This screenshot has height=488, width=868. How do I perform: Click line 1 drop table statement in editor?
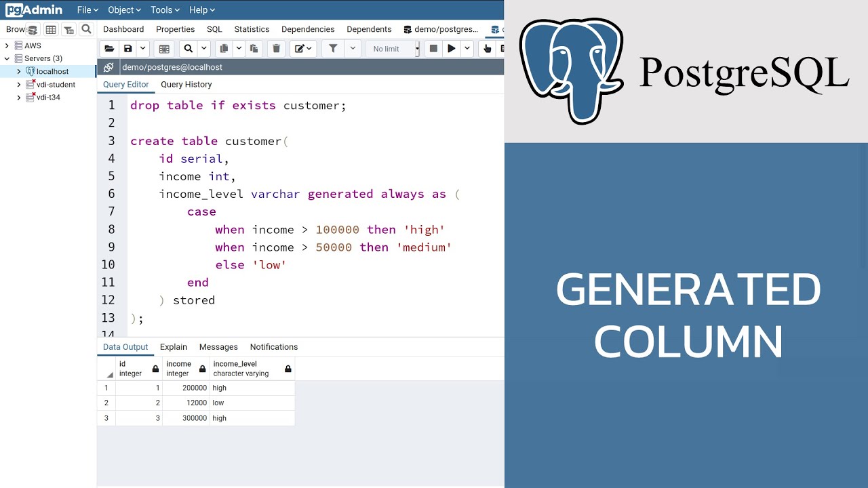pyautogui.click(x=238, y=106)
